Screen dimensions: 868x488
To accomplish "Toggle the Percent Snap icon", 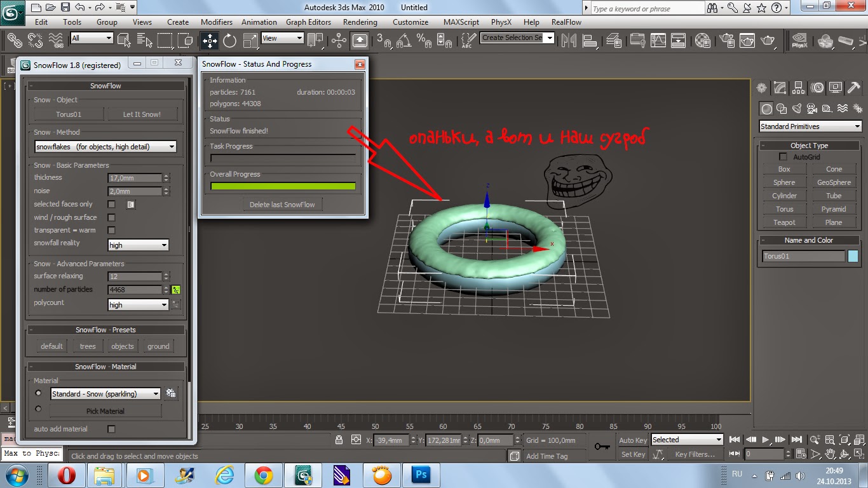I will [x=424, y=41].
